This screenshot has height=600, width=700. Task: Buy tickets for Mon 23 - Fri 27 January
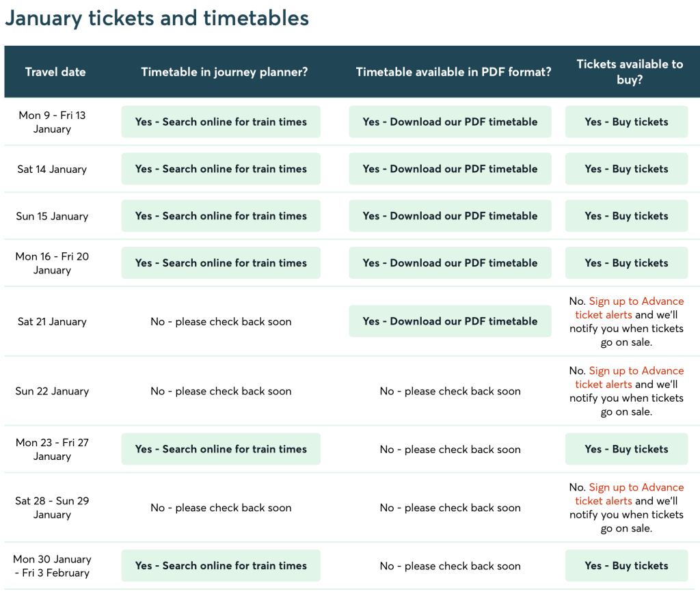(626, 449)
